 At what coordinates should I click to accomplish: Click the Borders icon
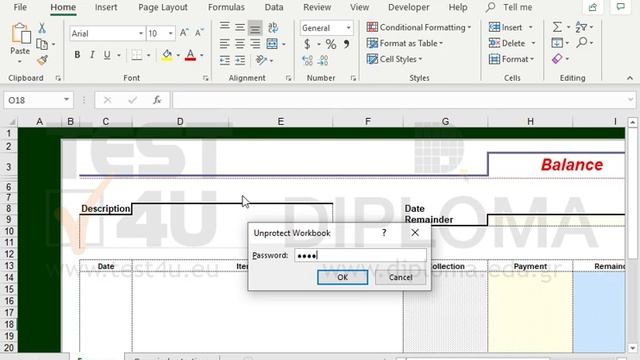coord(137,55)
